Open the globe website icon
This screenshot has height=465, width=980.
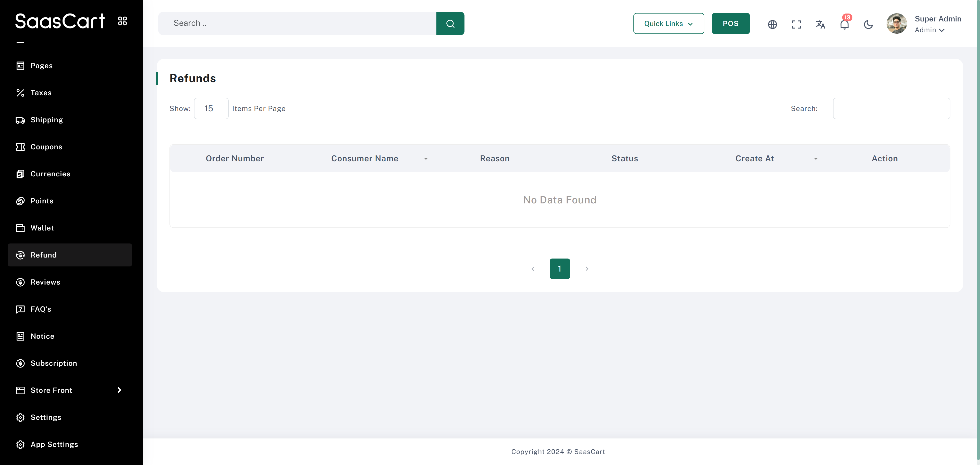click(772, 24)
